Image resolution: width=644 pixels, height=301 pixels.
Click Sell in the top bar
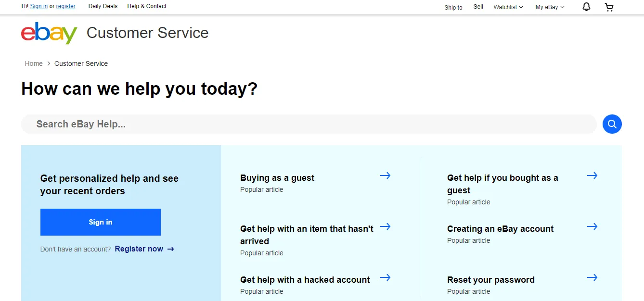click(478, 7)
